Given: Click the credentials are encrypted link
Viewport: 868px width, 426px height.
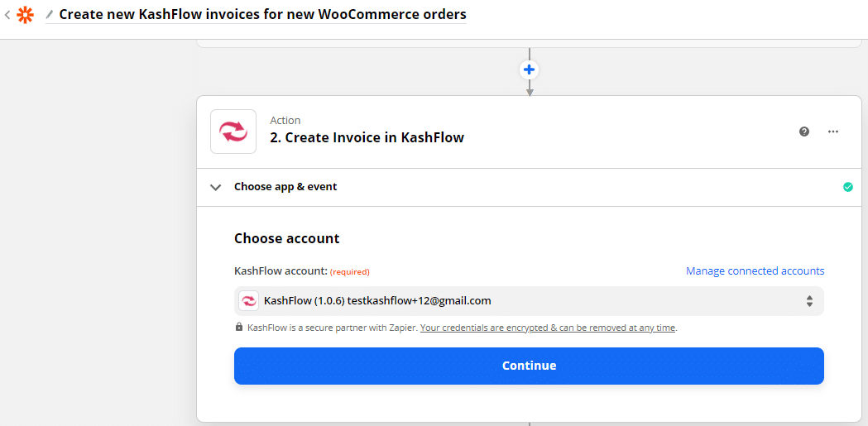Looking at the screenshot, I should coord(548,328).
